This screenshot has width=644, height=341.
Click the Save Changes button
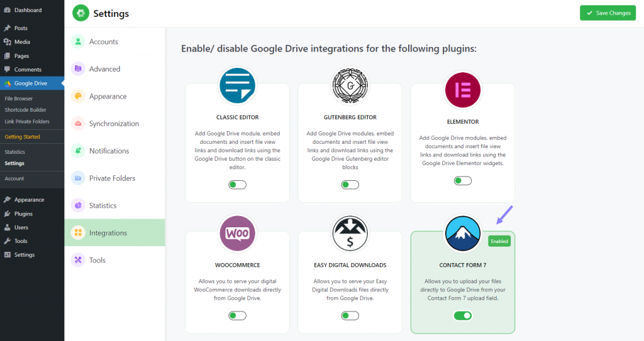tap(608, 13)
